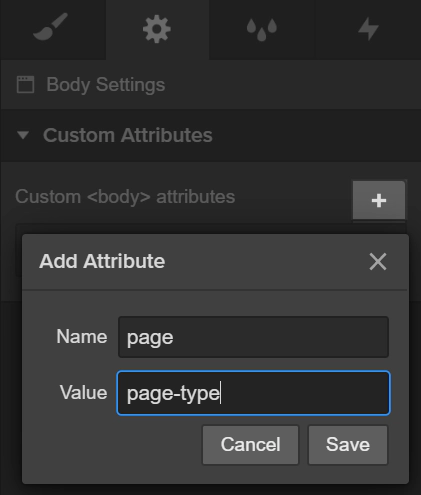Click the Value field containing page-type
This screenshot has width=421, height=495.
[253, 393]
